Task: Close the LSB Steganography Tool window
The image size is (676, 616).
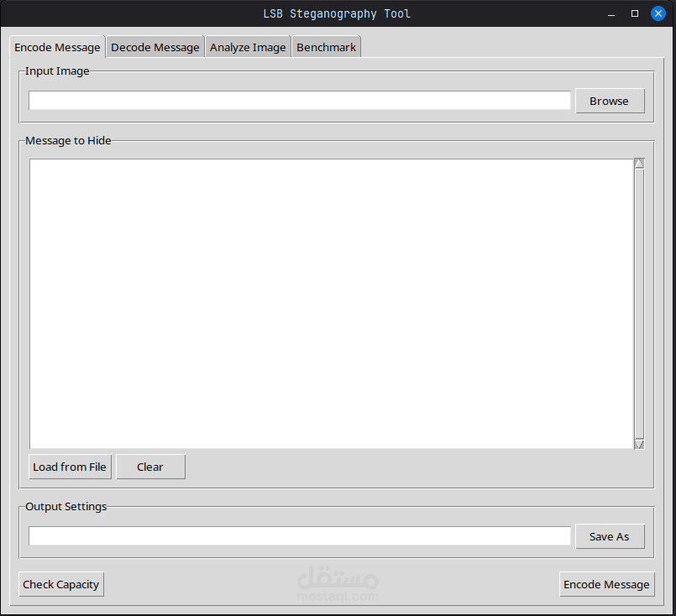Action: 658,13
